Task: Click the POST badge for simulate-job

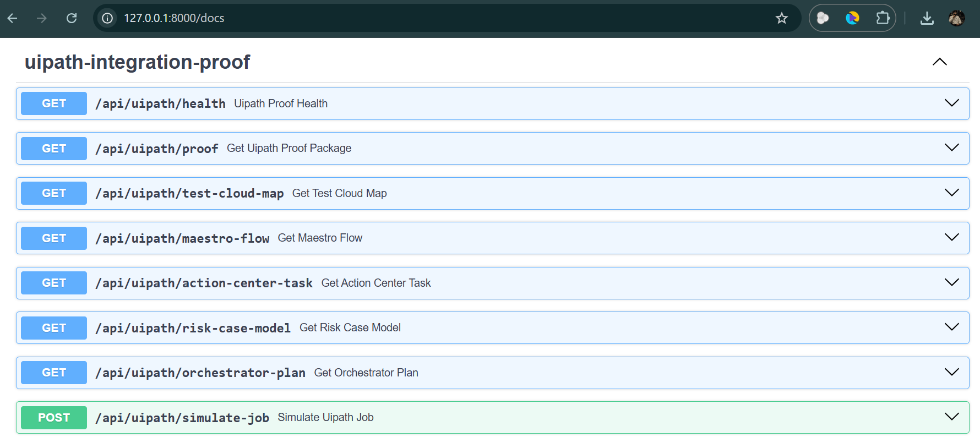Action: [54, 418]
